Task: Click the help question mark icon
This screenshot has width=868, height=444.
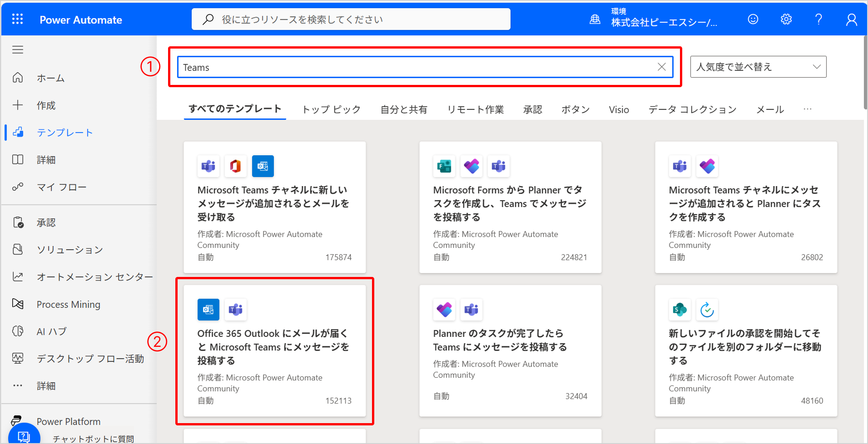Action: coord(818,19)
